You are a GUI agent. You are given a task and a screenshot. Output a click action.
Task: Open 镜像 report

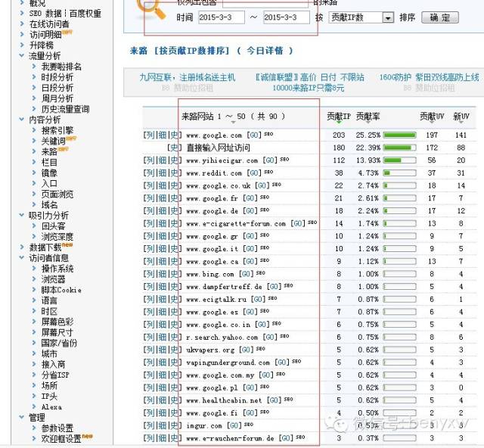pyautogui.click(x=49, y=173)
